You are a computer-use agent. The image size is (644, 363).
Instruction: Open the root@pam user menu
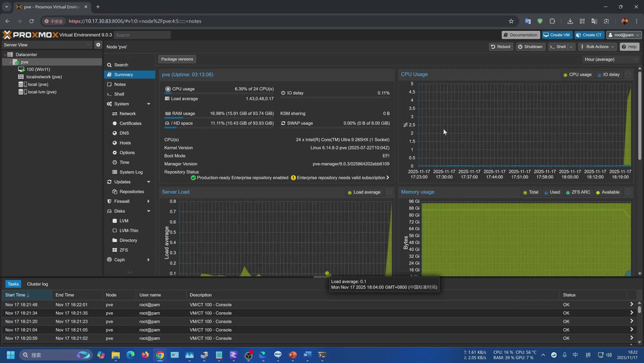(x=624, y=35)
